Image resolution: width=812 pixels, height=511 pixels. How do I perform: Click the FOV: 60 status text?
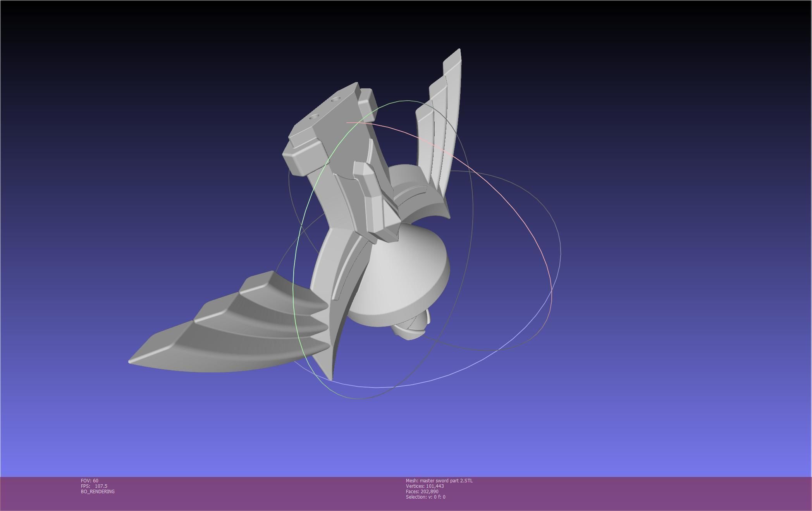point(89,481)
